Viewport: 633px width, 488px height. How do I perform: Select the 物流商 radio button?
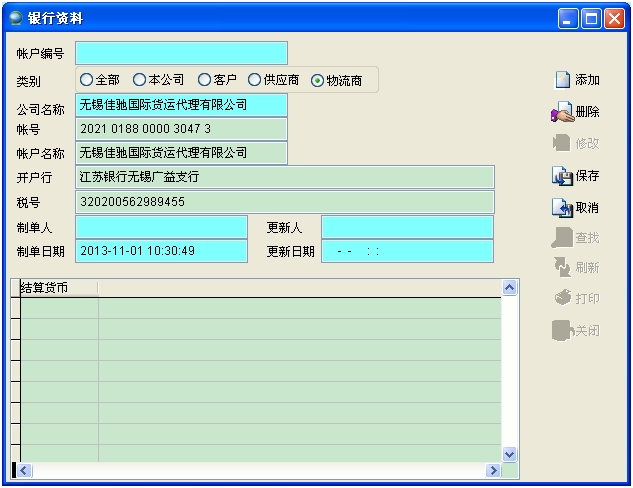[318, 81]
